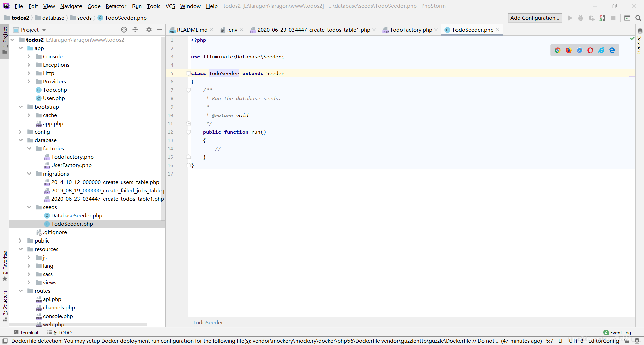Expand the Console folder
This screenshot has width=644, height=345.
pos(29,56)
